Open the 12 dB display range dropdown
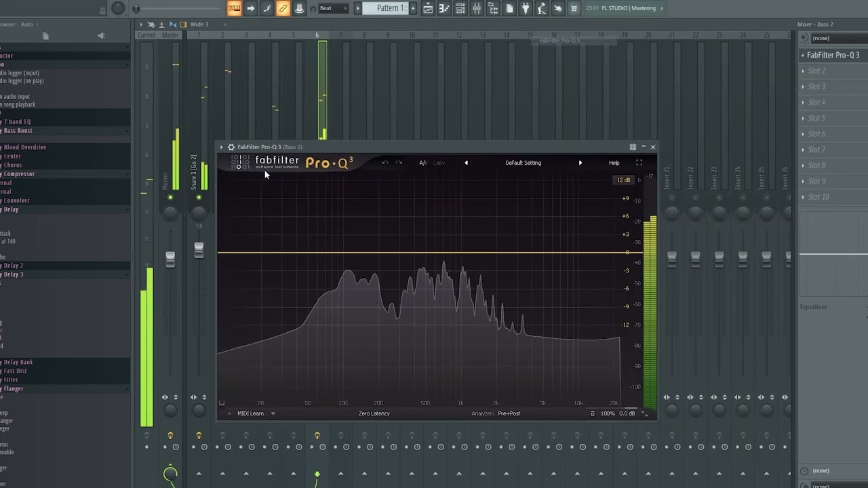The height and width of the screenshot is (488, 868). [x=623, y=180]
